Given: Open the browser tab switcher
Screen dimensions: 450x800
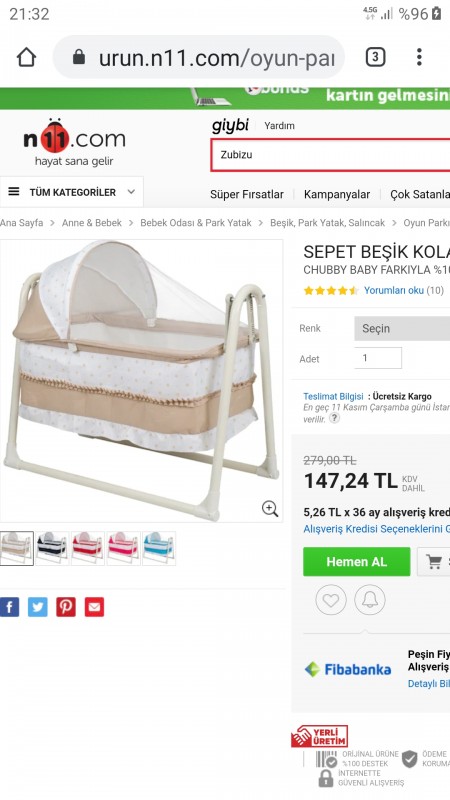Looking at the screenshot, I should tap(376, 57).
